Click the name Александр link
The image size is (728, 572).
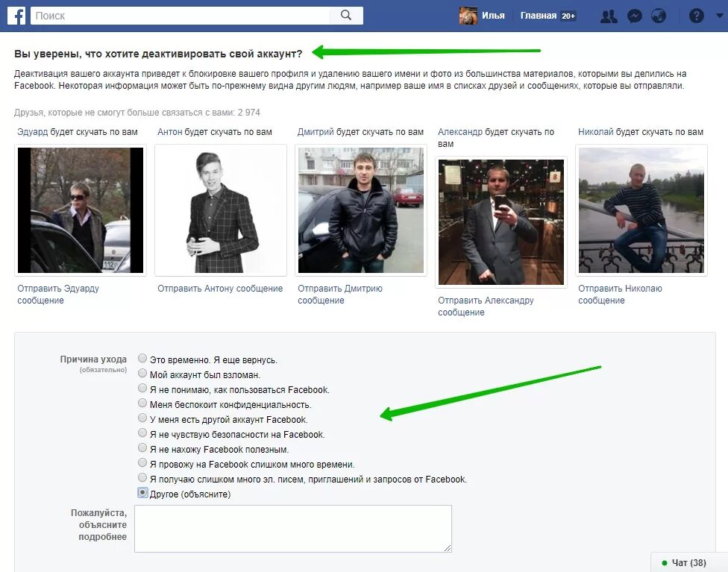[460, 132]
